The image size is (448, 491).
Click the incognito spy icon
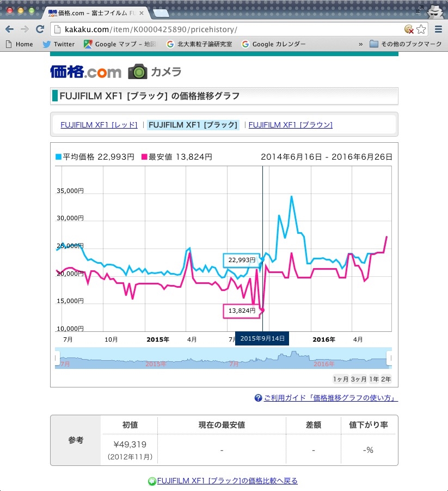tap(436, 13)
